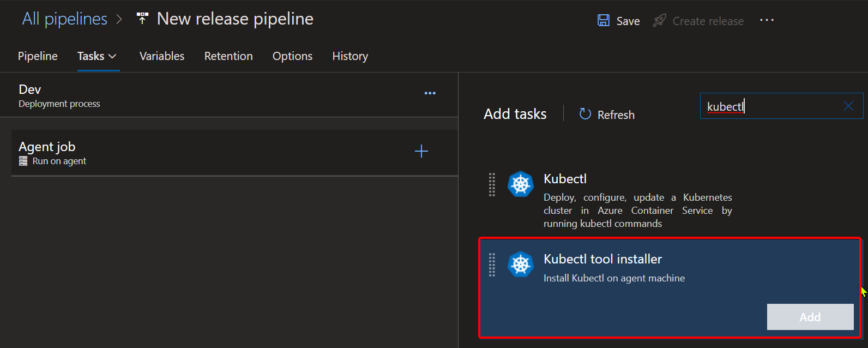Screen dimensions: 868x348
Task: Open the History tab
Action: pos(350,56)
